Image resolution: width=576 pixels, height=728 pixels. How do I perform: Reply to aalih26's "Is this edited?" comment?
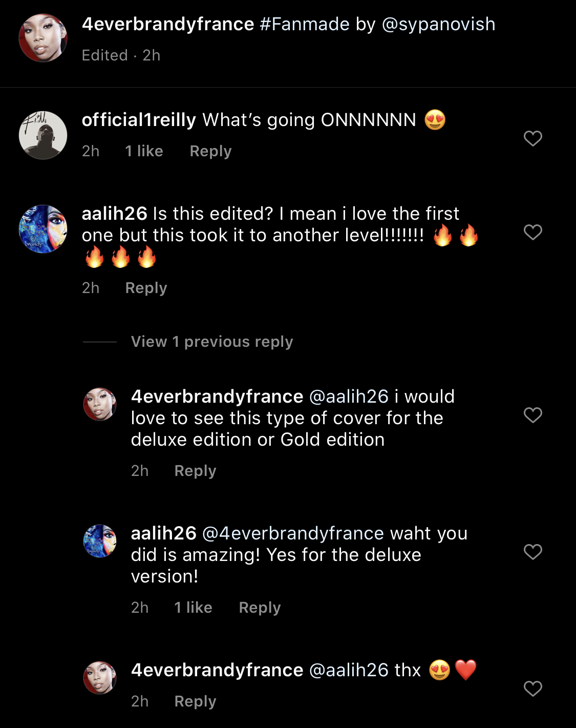[x=146, y=288]
